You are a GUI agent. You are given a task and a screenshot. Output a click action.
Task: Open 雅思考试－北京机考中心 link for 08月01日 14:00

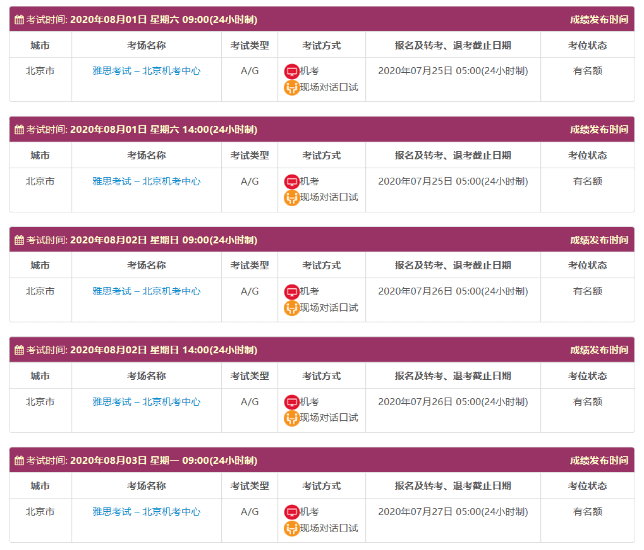click(146, 181)
